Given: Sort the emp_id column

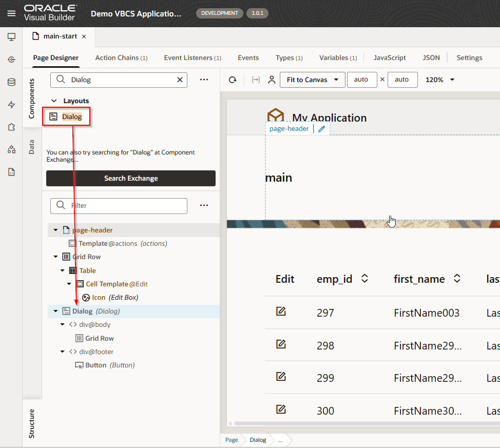Looking at the screenshot, I should pyautogui.click(x=364, y=279).
